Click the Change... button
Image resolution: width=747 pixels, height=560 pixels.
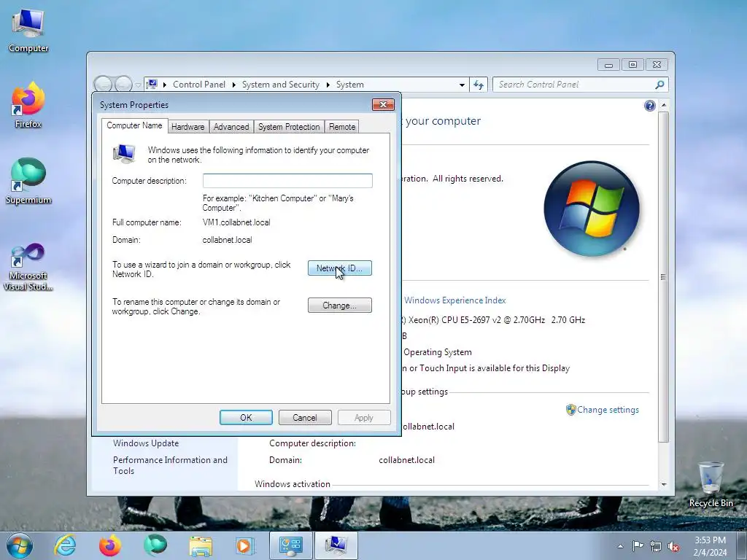click(340, 306)
